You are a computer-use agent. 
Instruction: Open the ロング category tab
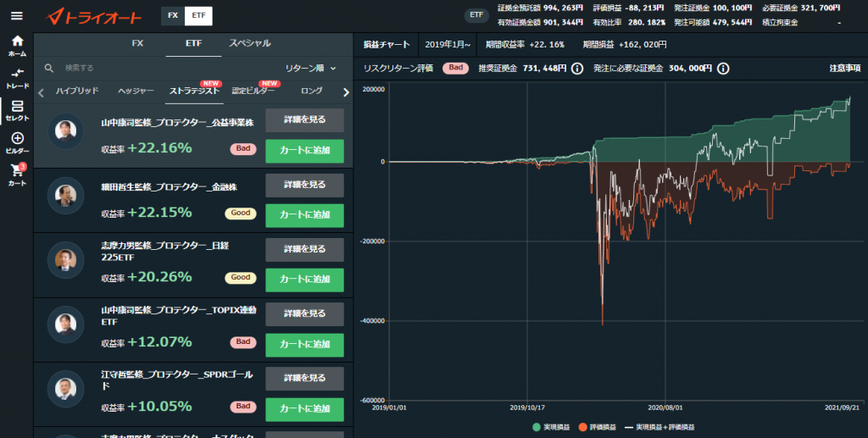[312, 91]
